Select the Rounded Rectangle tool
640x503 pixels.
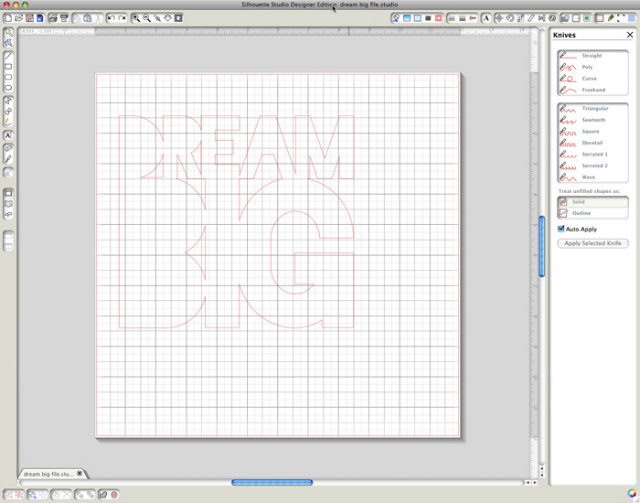(x=8, y=77)
